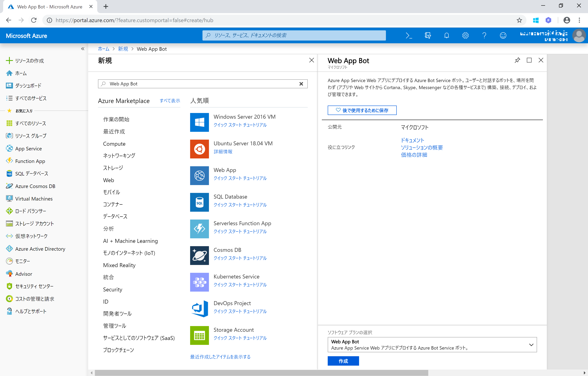Open the portal settings gear icon
Screen dimensions: 588x376
point(465,35)
